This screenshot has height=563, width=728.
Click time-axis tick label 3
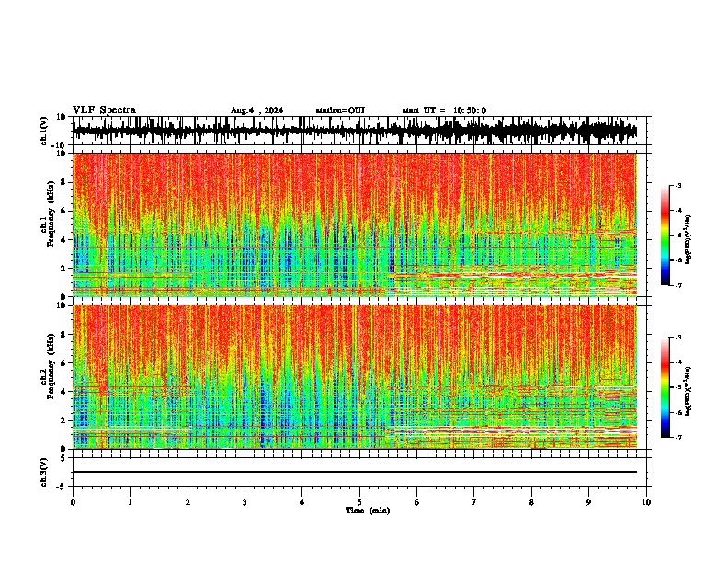245,502
